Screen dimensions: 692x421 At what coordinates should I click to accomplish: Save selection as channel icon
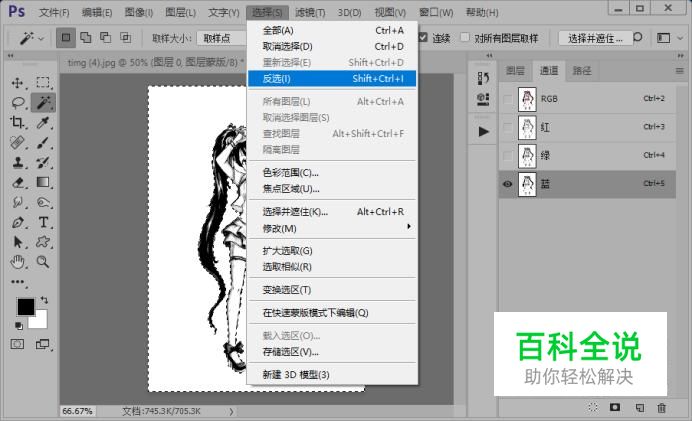[615, 407]
